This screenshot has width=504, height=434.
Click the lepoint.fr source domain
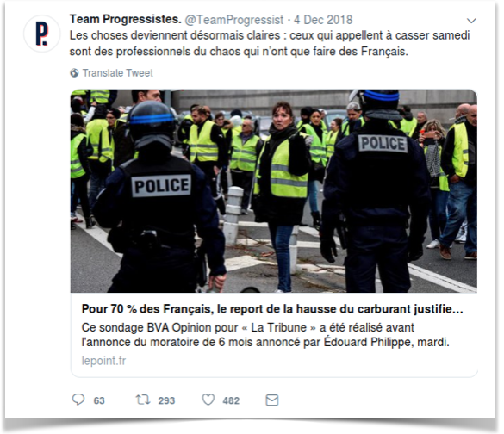click(103, 361)
